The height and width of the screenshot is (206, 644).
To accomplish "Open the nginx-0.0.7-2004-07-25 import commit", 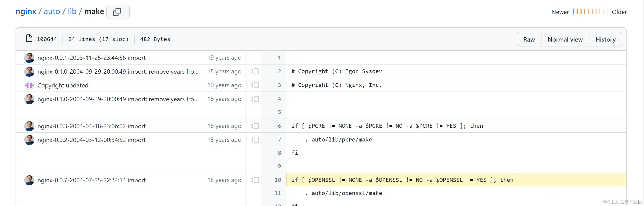I will click(92, 180).
